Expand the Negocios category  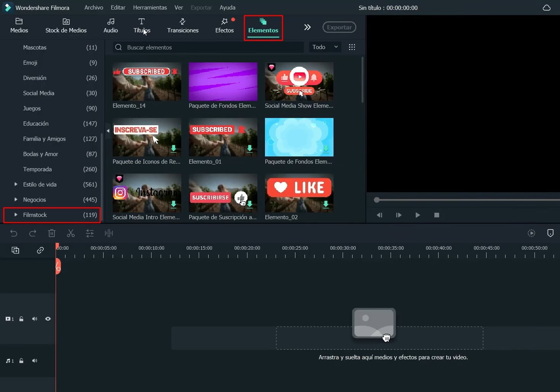[16, 199]
